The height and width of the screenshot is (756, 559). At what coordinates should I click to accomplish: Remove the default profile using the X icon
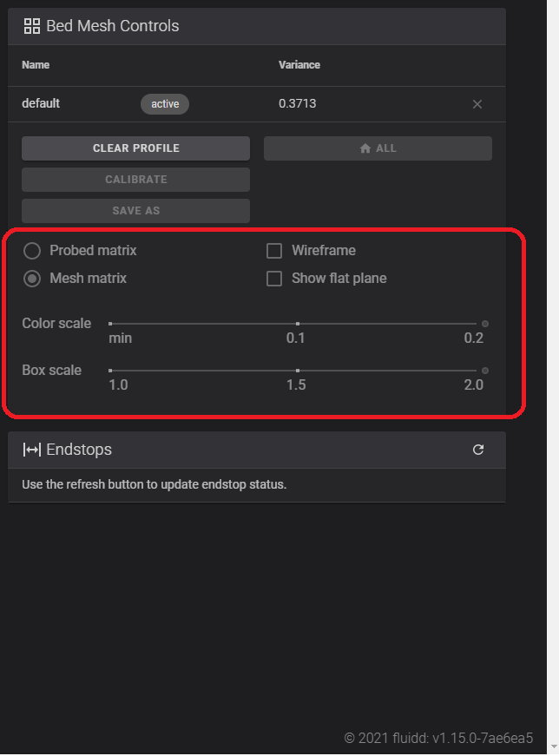(x=477, y=103)
